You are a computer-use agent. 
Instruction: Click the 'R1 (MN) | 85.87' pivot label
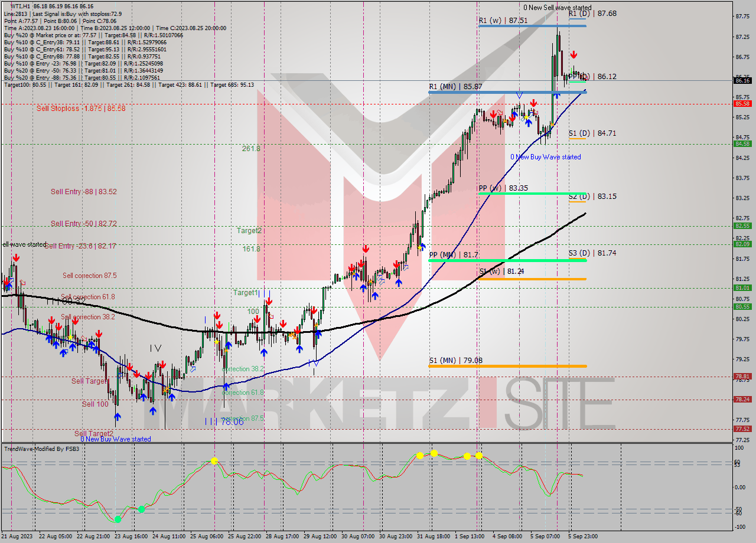coord(455,87)
